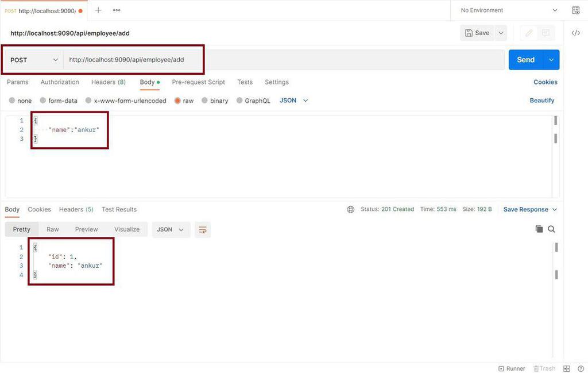Click the network globe icon in response
Viewport: 588px width, 373px height.
(351, 209)
